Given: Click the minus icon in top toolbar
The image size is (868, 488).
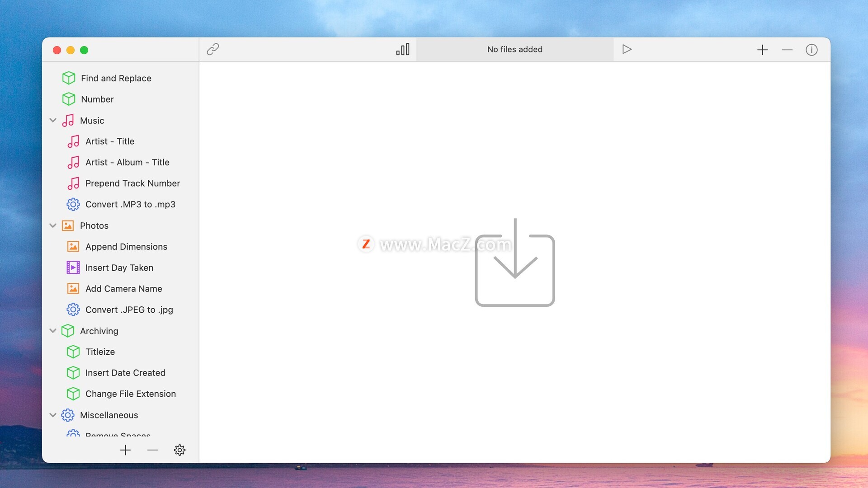Looking at the screenshot, I should (787, 50).
